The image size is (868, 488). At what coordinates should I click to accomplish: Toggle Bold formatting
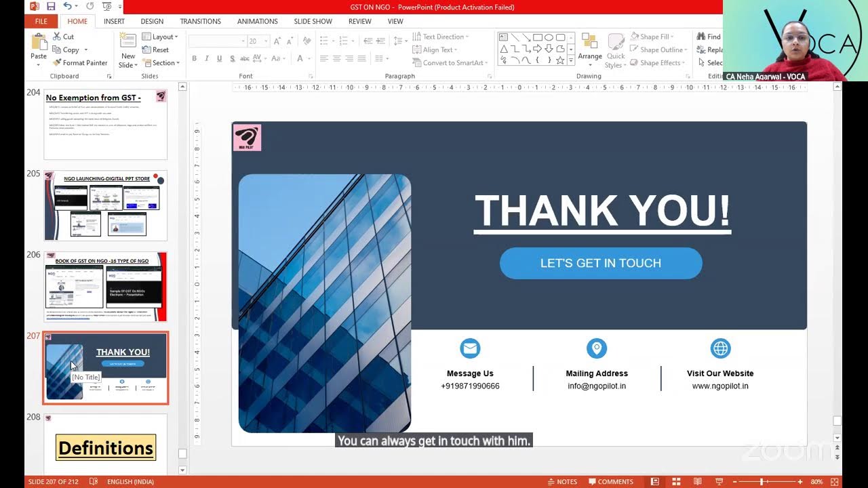pyautogui.click(x=194, y=59)
